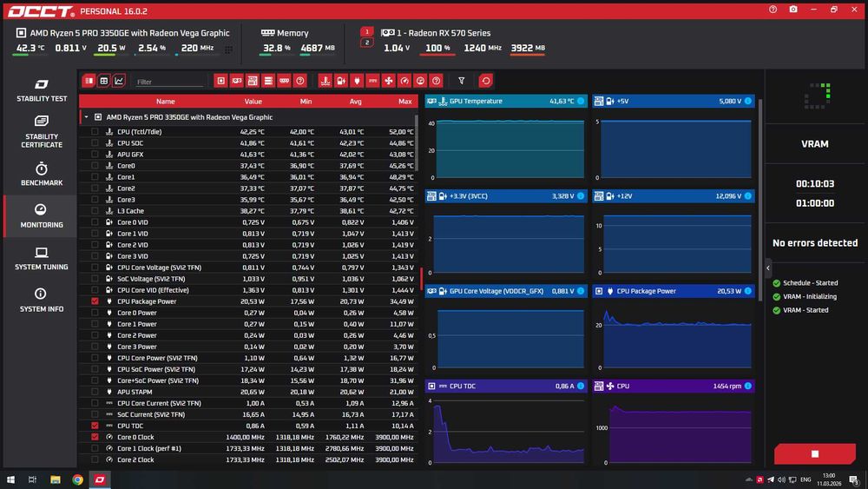This screenshot has height=489, width=868.
Task: Sort table by Value column header
Action: tap(253, 102)
